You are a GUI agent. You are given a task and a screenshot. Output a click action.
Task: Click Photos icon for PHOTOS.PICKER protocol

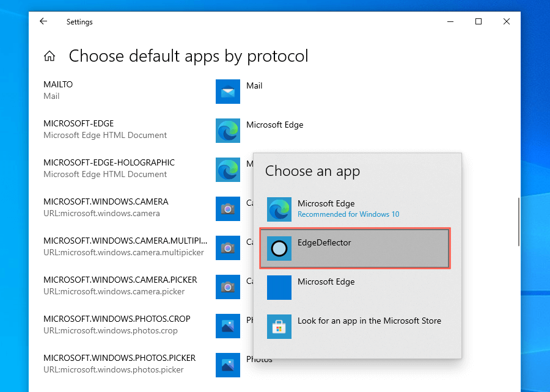pyautogui.click(x=228, y=365)
